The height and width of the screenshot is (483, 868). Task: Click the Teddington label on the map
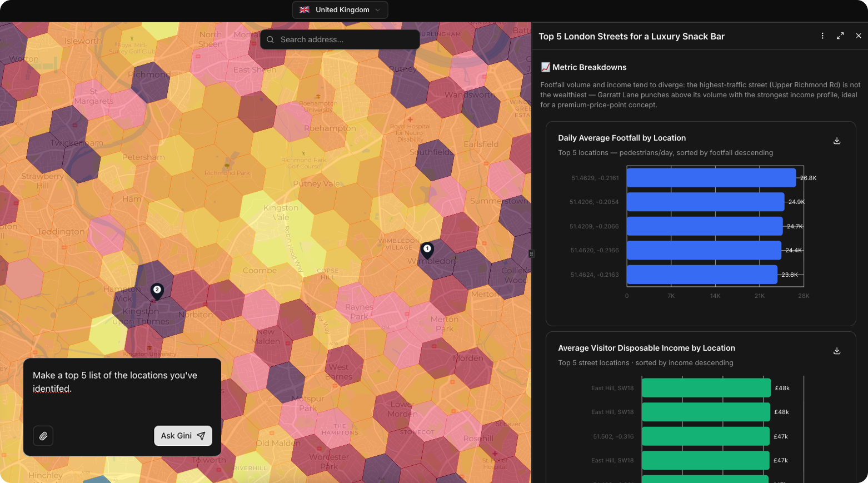(x=61, y=231)
